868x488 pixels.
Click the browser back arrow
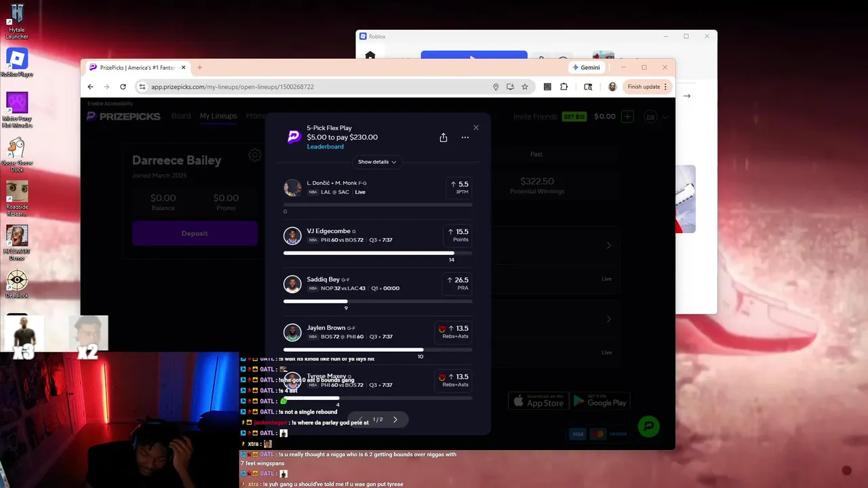[x=90, y=87]
